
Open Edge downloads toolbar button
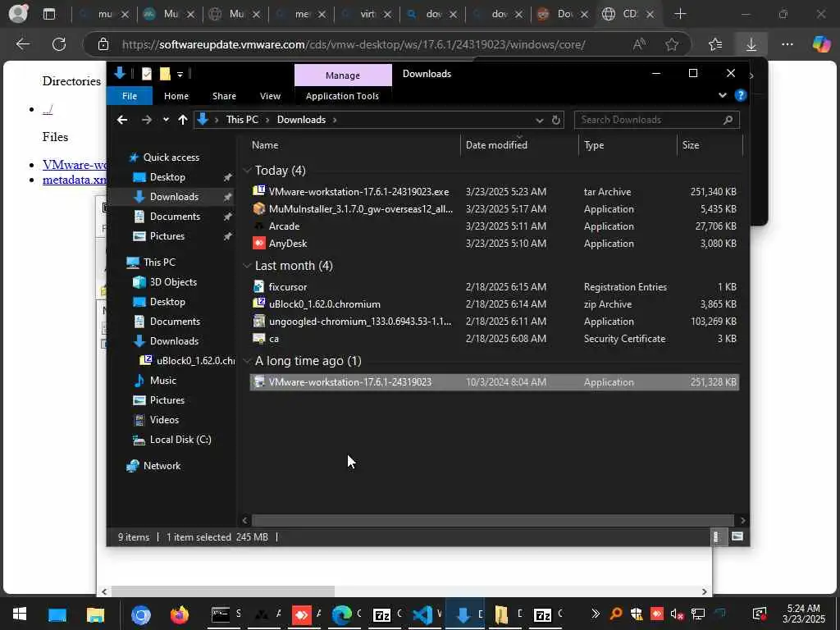coord(751,44)
